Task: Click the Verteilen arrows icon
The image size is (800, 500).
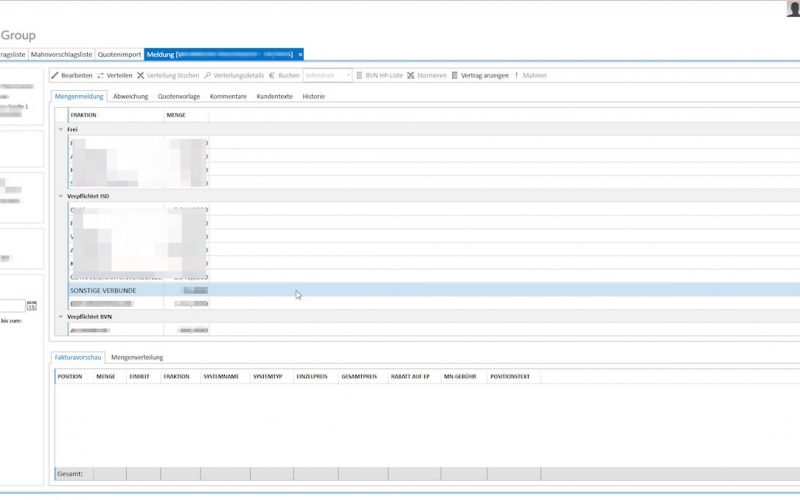Action: click(x=100, y=75)
